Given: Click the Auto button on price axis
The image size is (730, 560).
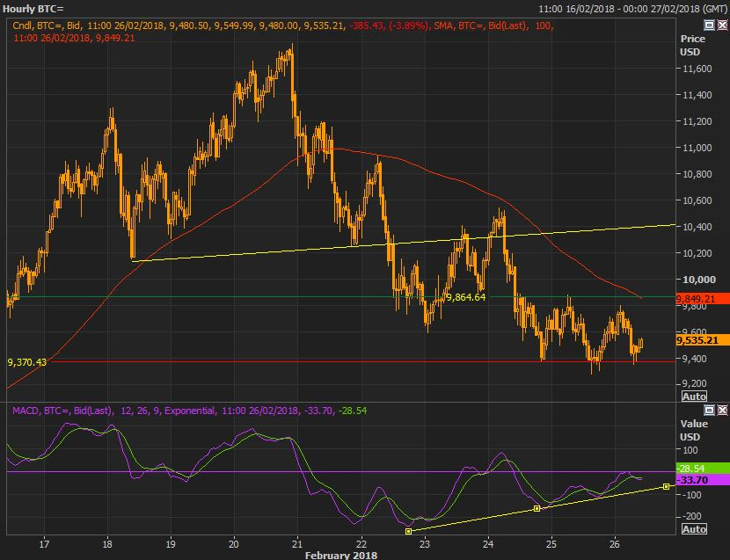Looking at the screenshot, I should [694, 396].
